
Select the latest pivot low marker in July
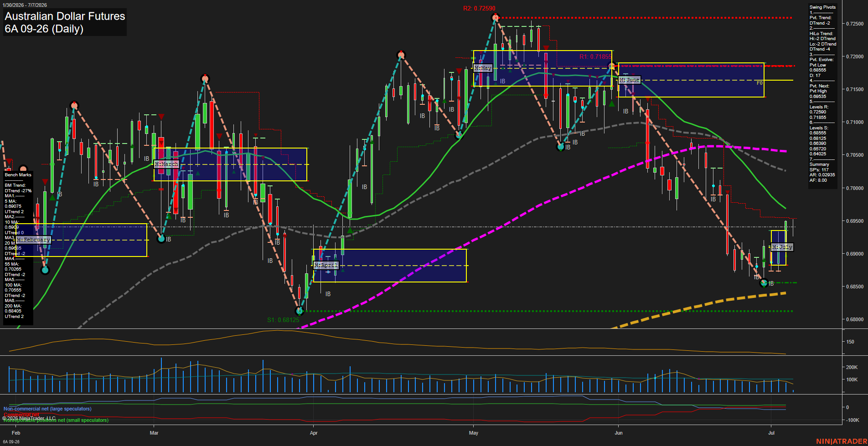[764, 283]
